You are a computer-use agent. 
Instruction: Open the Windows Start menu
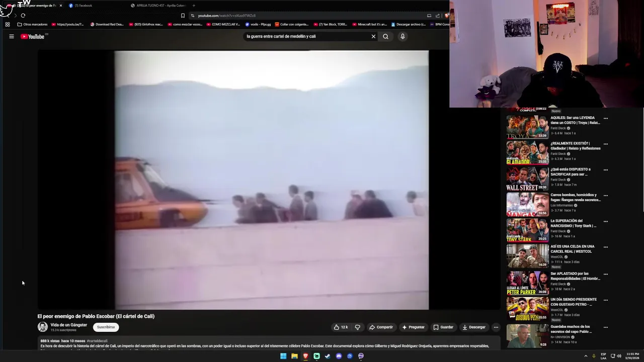[x=283, y=356]
